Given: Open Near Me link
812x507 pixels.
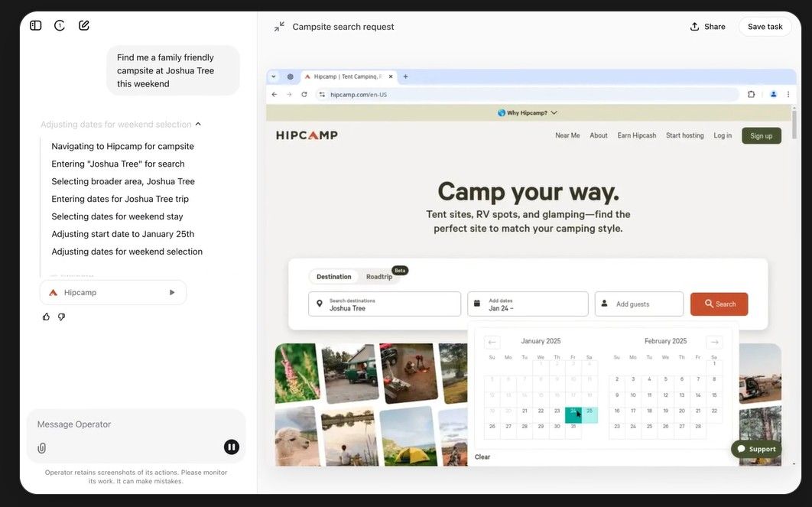Looking at the screenshot, I should point(567,135).
